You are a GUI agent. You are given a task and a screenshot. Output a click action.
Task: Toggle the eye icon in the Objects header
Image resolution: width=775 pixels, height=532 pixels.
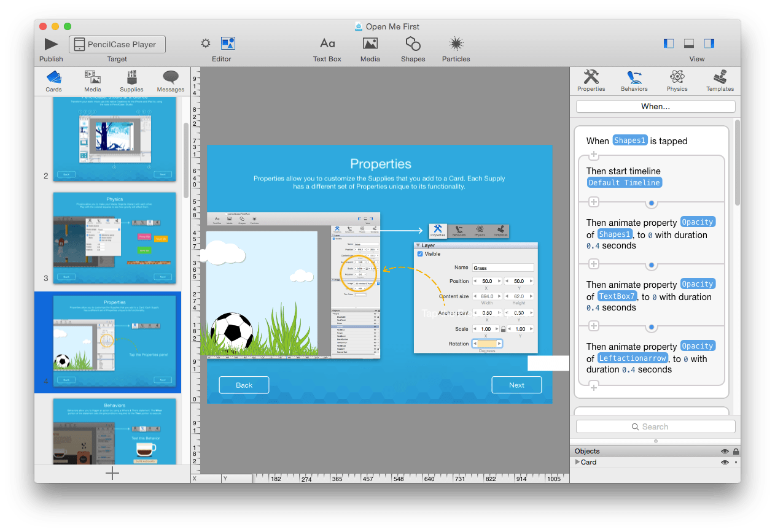tap(725, 451)
